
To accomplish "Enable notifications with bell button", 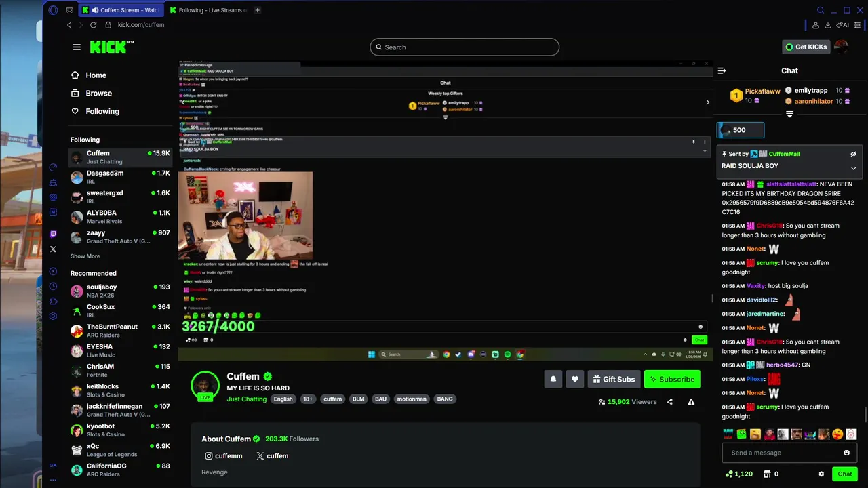I will tap(553, 380).
